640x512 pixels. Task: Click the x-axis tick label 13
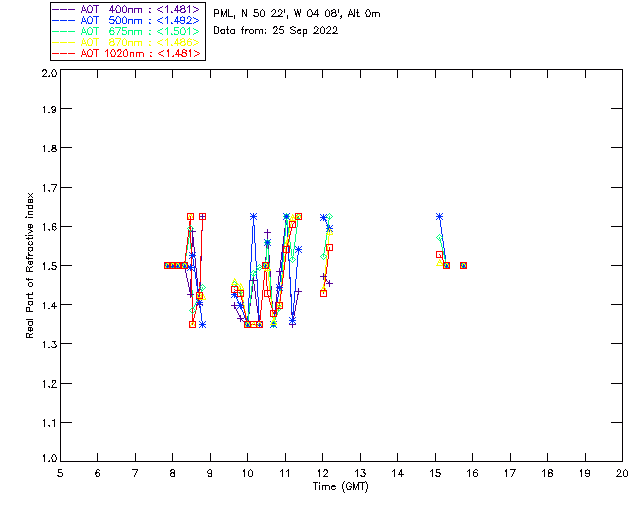(x=360, y=473)
